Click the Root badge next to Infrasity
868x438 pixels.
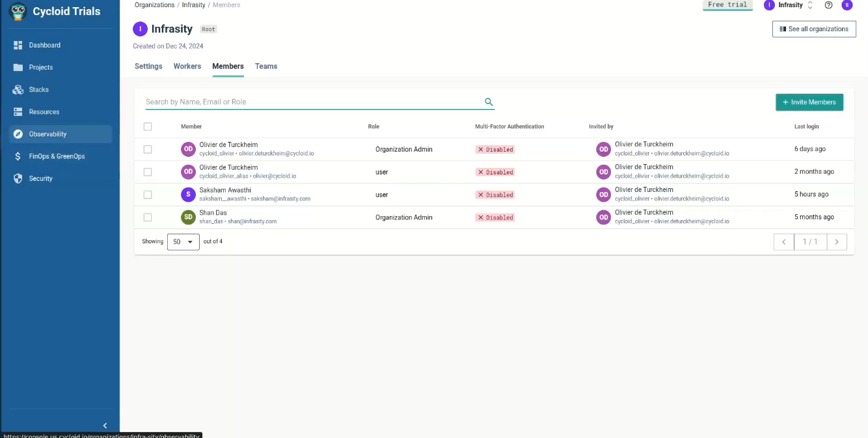click(208, 29)
